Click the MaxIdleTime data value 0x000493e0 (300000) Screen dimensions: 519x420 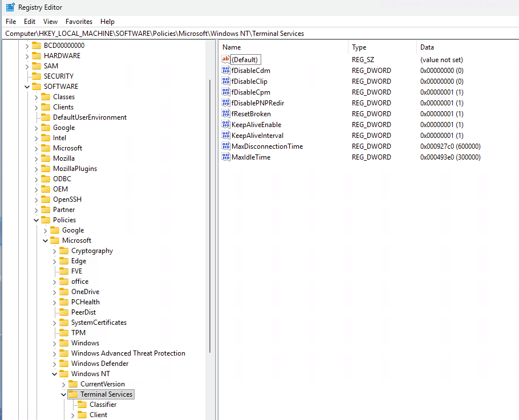tap(450, 157)
